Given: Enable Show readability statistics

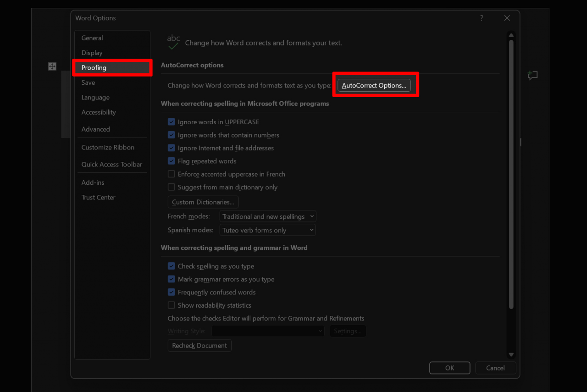Looking at the screenshot, I should [x=171, y=305].
